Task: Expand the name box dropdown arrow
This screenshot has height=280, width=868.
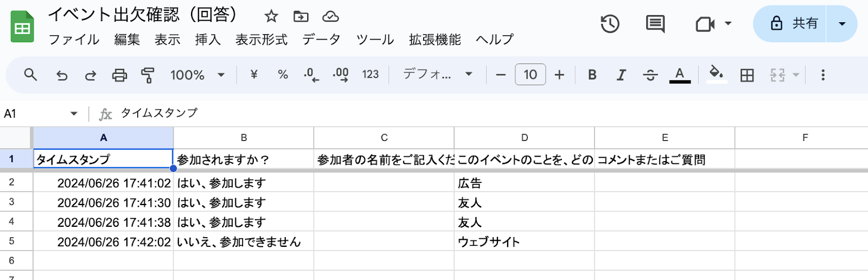Action: [x=74, y=113]
